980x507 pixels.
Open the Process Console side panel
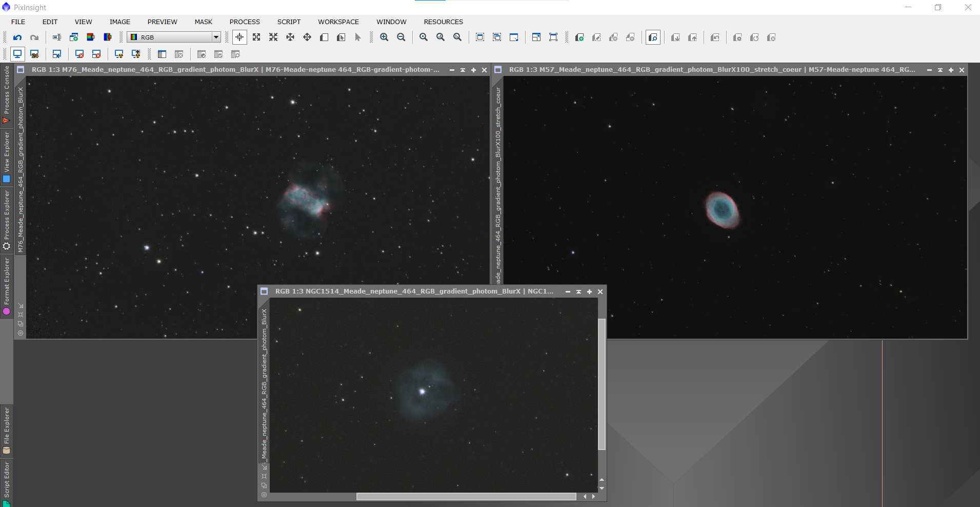(x=6, y=95)
